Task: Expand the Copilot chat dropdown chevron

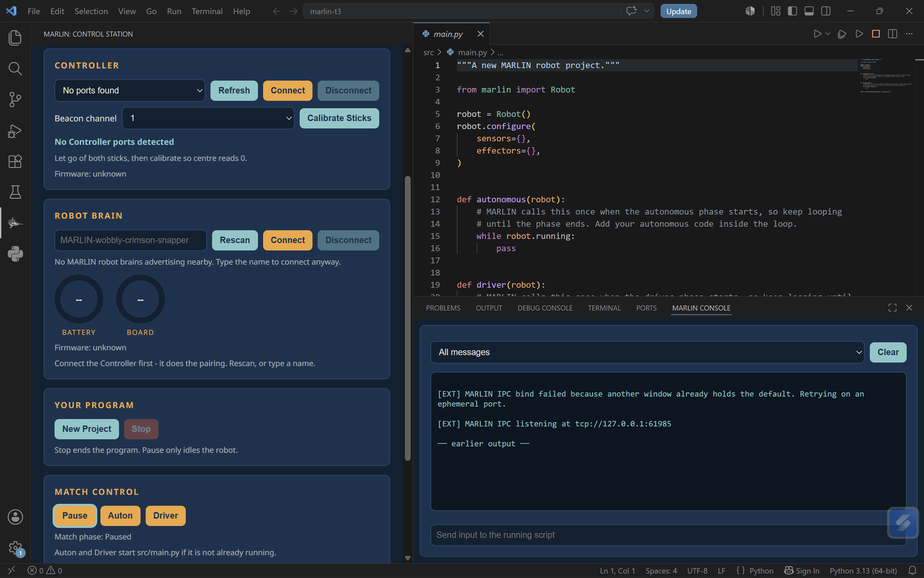Action: (x=647, y=11)
